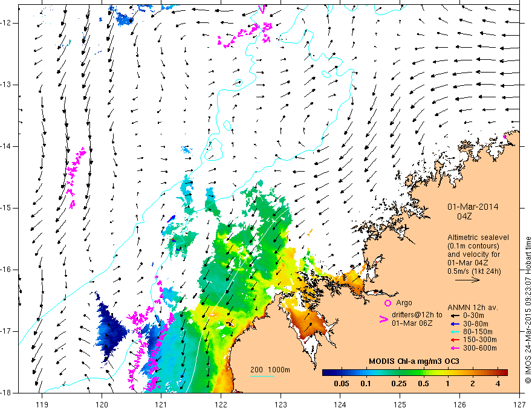The width and height of the screenshot is (532, 411).
Task: Click dark red end of Chl-a colour bar
Action: (x=504, y=372)
